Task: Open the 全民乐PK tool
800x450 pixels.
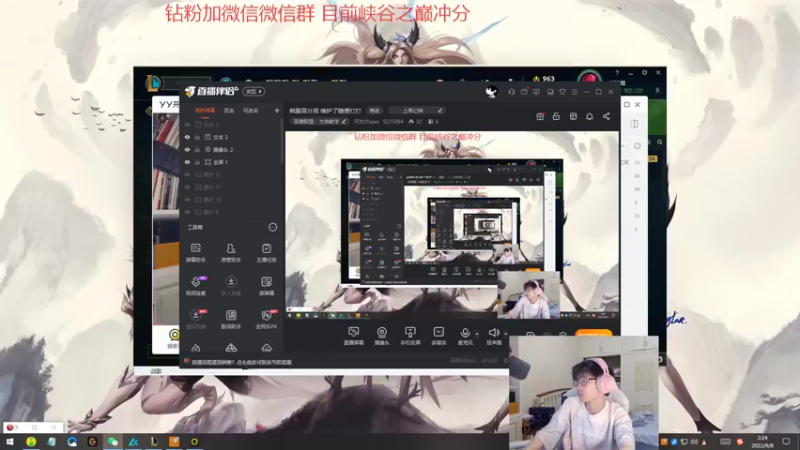Action: click(266, 319)
